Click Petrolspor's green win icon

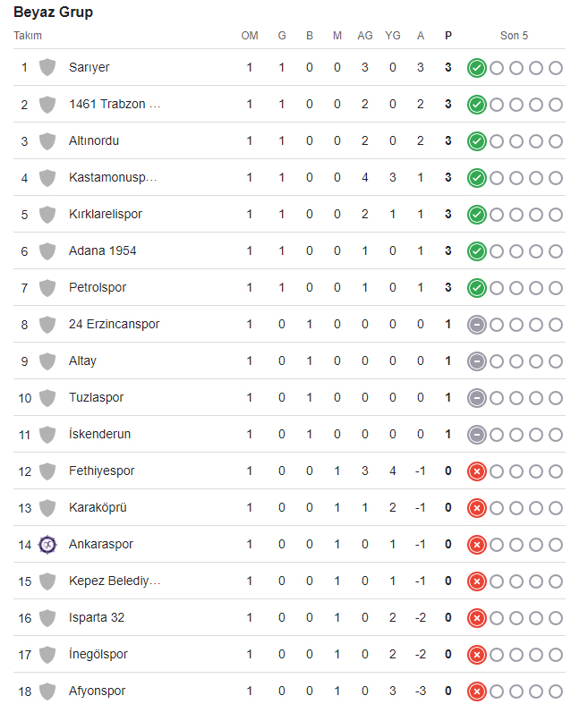(477, 288)
